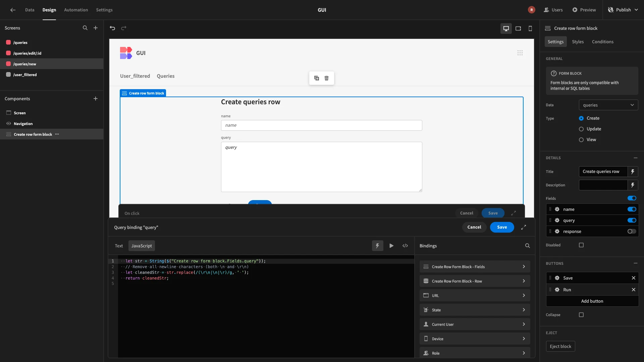Image resolution: width=644 pixels, height=362 pixels.
Task: Click the back arrow icon
Action: point(13,10)
